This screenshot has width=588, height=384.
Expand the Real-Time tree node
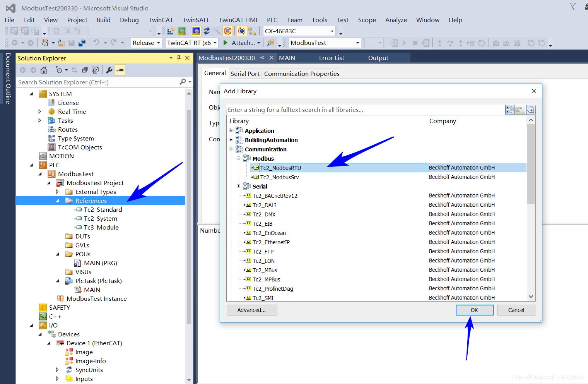coord(40,111)
